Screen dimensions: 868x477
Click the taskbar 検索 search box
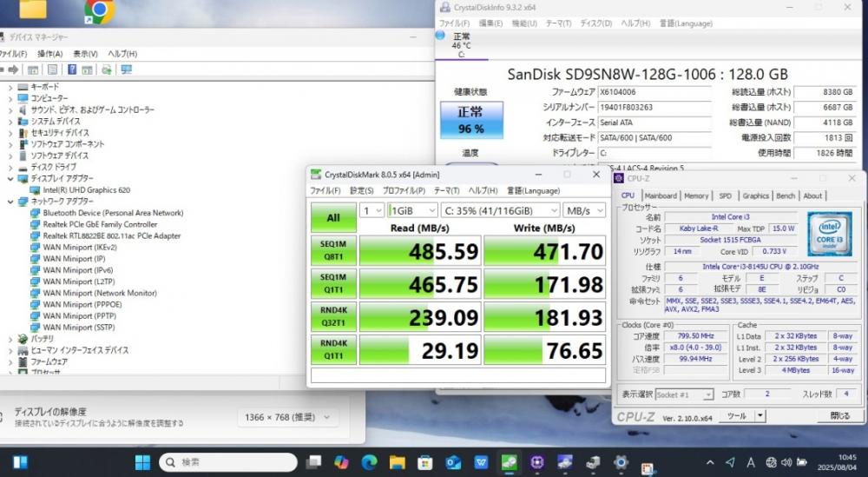pyautogui.click(x=228, y=462)
